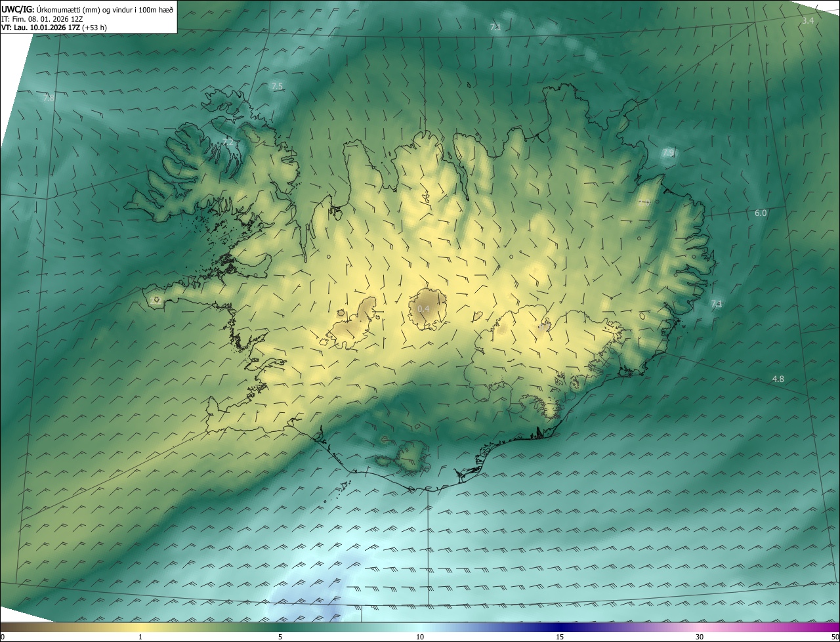Click the 7.8 value label

pos(49,98)
